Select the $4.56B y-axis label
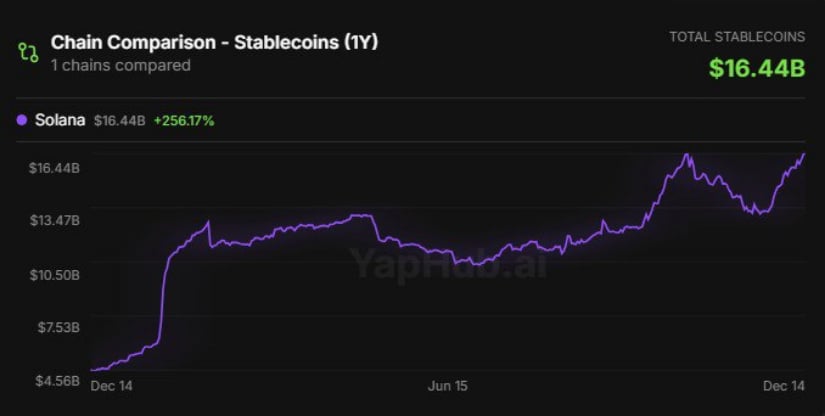 pos(55,380)
